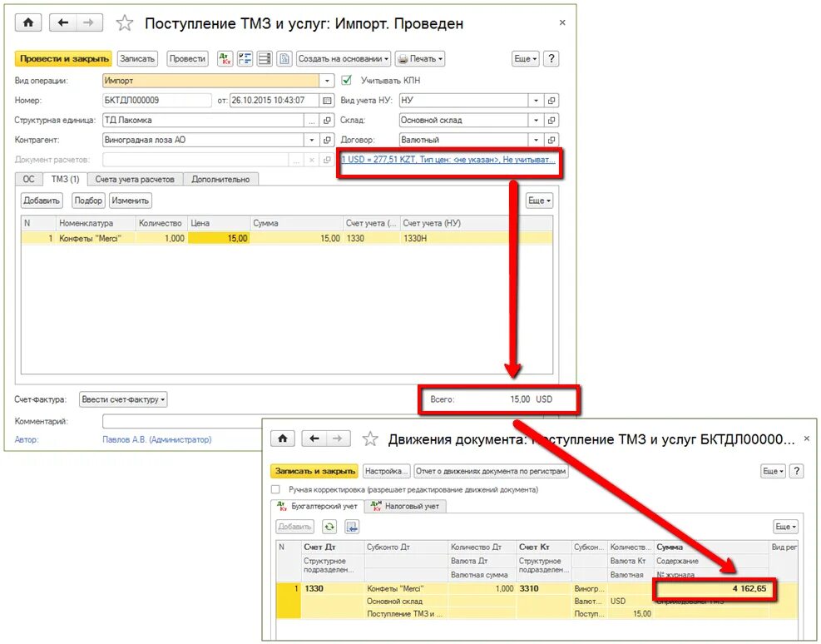
Task: Switch to Счета учета расчетов tab
Action: [x=135, y=179]
